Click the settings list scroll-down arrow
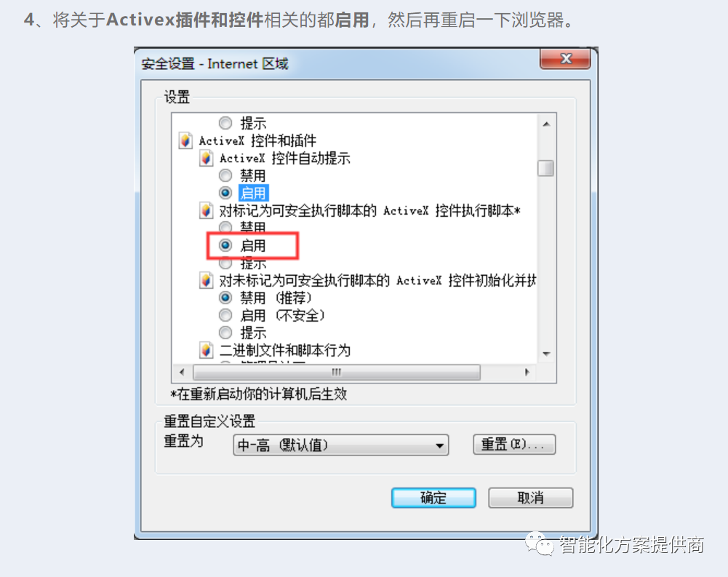Screen dimensions: 728x577 point(546,354)
